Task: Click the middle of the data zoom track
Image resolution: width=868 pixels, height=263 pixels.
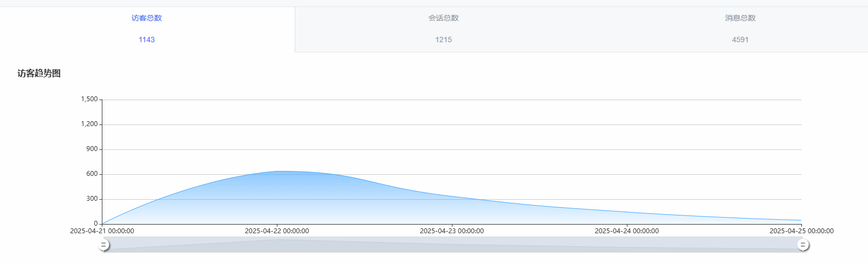Action: tap(453, 245)
